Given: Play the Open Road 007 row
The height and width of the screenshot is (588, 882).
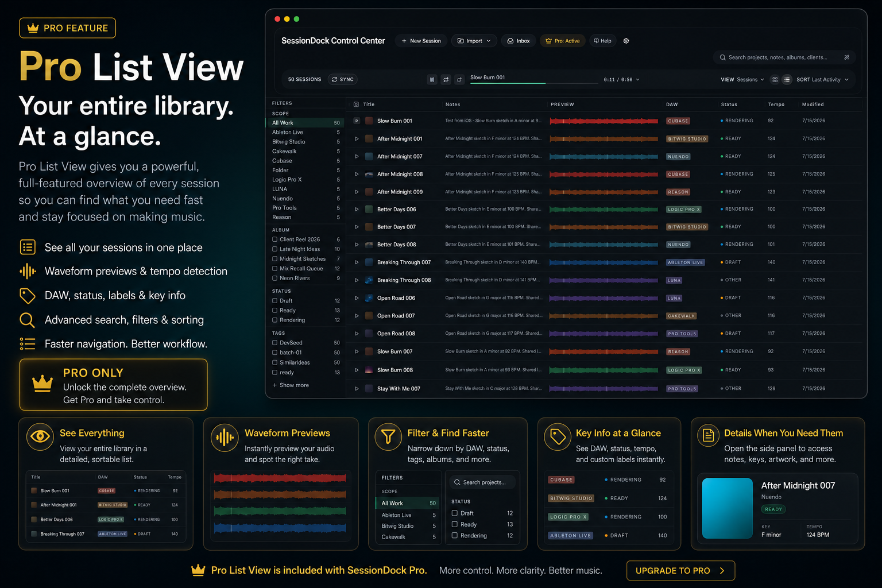Looking at the screenshot, I should pyautogui.click(x=357, y=316).
